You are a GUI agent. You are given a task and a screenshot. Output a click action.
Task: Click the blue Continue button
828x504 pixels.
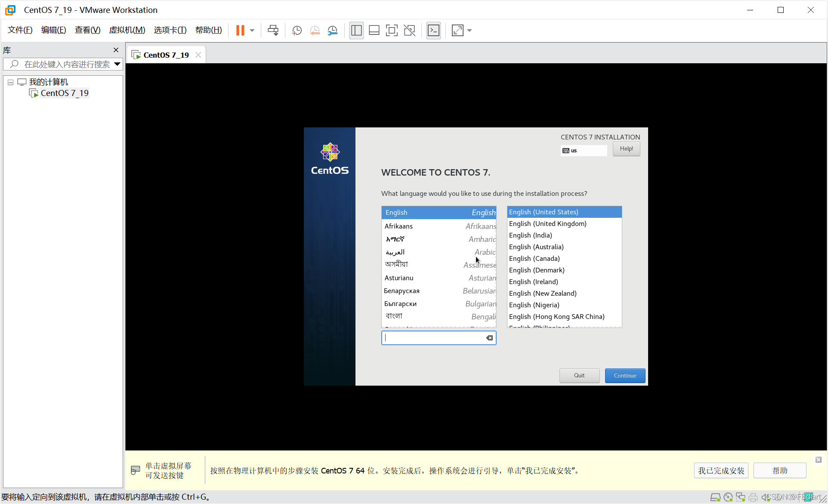[x=625, y=375]
